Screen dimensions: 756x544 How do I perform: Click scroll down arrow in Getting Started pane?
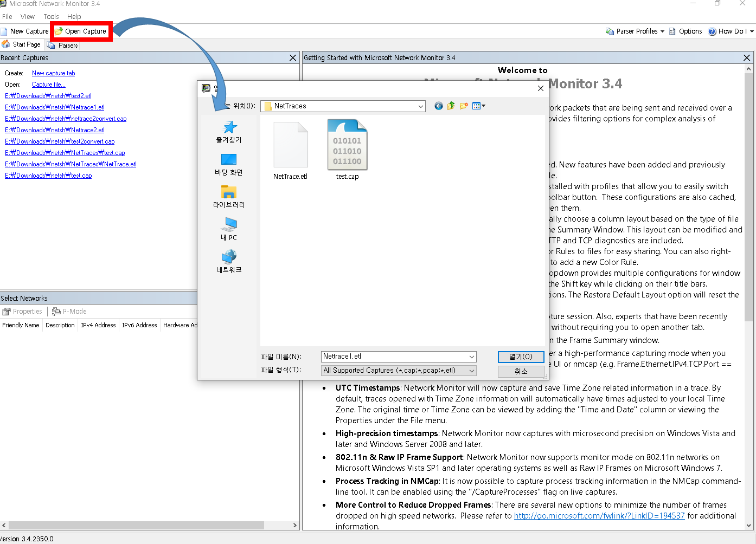click(749, 526)
